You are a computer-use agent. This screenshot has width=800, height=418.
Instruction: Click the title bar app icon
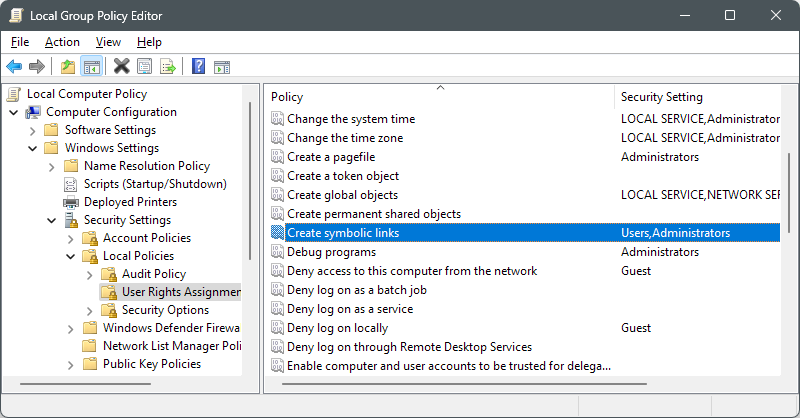16,15
